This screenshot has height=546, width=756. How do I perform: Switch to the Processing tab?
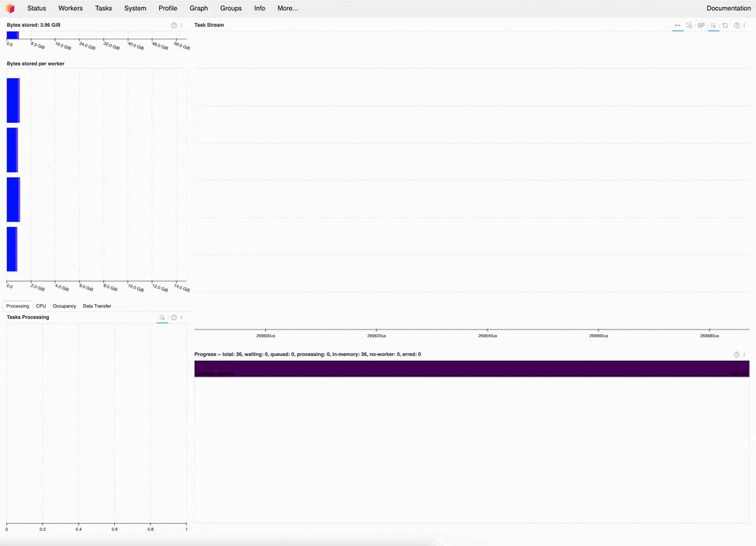pyautogui.click(x=18, y=306)
